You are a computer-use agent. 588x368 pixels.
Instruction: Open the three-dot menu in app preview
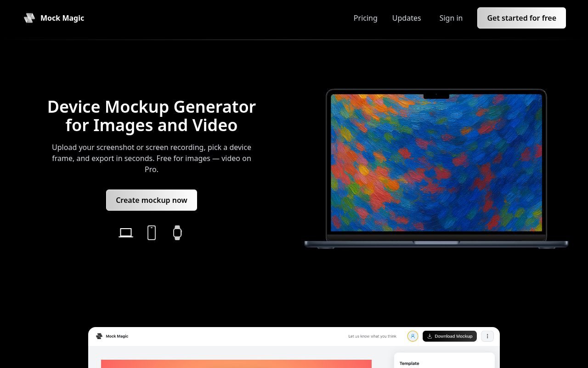(487, 336)
